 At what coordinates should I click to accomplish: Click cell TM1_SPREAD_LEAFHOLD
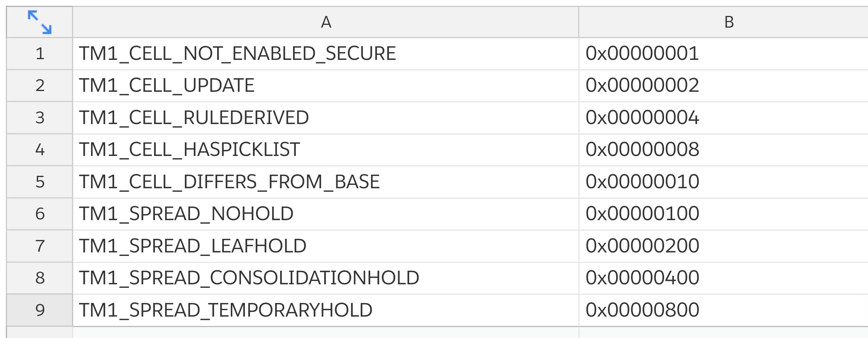click(326, 246)
